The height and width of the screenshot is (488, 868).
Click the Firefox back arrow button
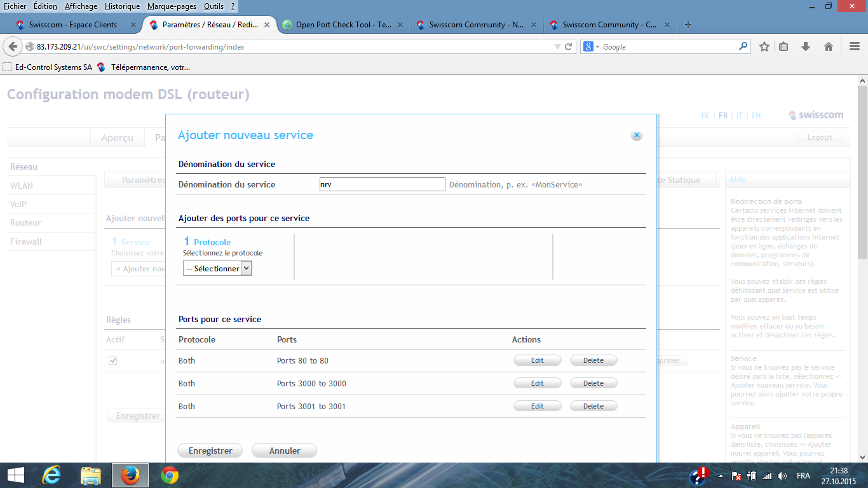click(13, 46)
